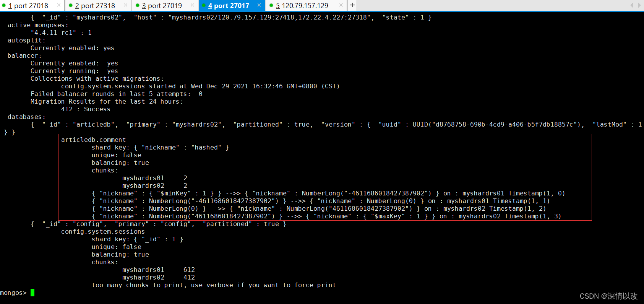The image size is (644, 304).
Task: Click the "config.system.sessions" collection heading
Action: point(103,232)
